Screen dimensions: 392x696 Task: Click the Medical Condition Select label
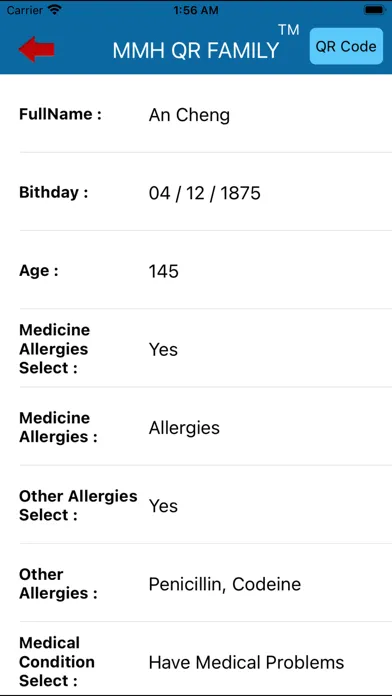click(57, 662)
